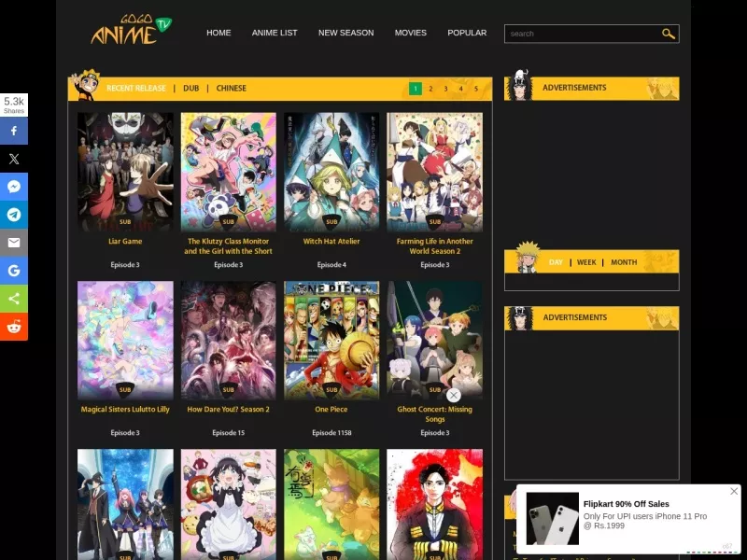Click the SUB badge on Liar Game

point(125,222)
